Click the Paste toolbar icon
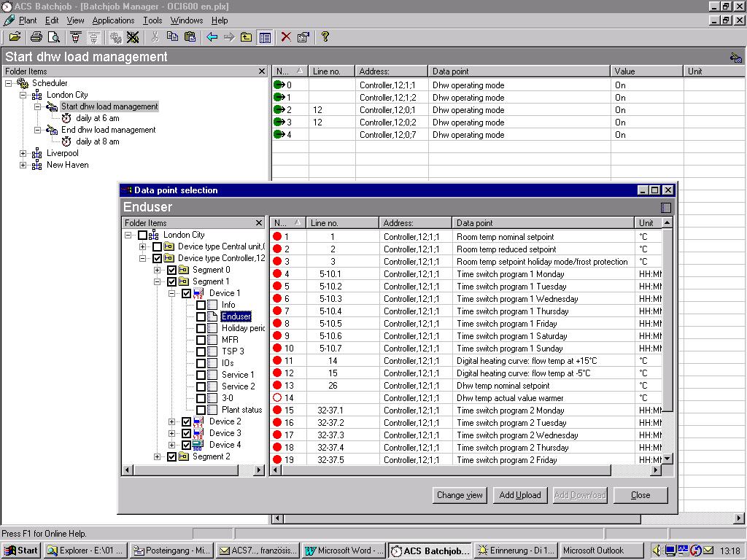This screenshot has height=560, width=747. click(x=190, y=36)
